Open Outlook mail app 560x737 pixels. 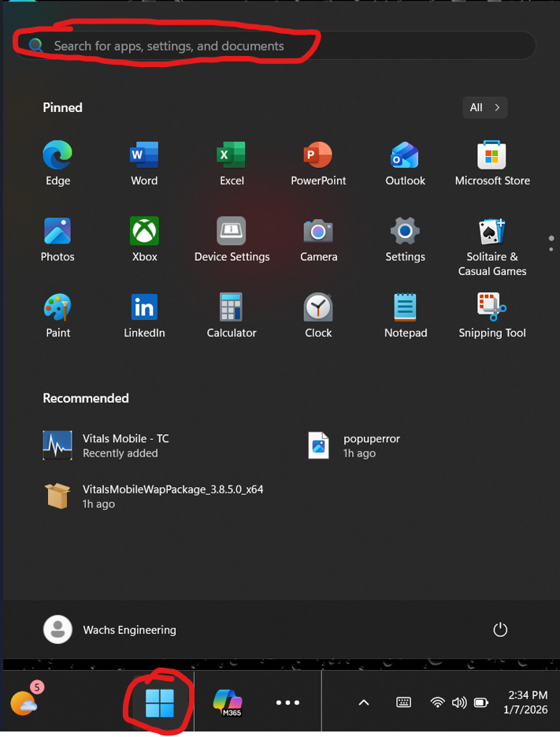(x=405, y=163)
